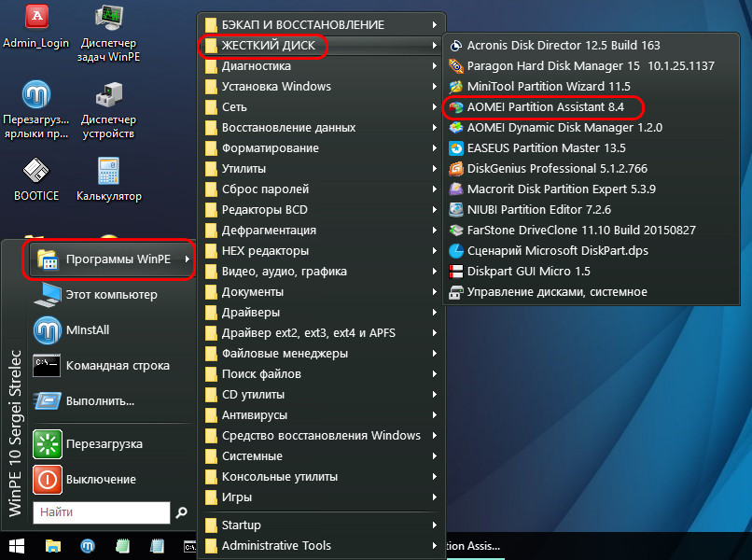This screenshot has height=560, width=752.
Task: Open the Редакторы BCD menu item
Action: (x=321, y=210)
